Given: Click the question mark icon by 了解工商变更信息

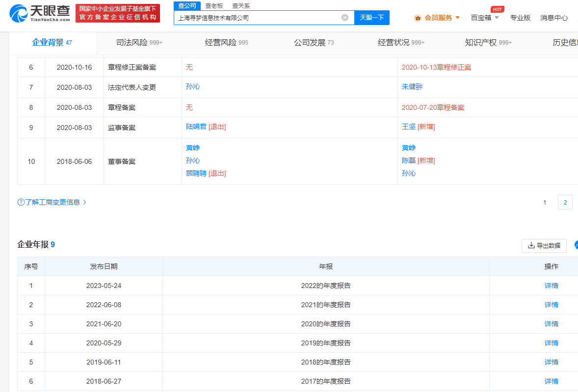Looking at the screenshot, I should [21, 202].
